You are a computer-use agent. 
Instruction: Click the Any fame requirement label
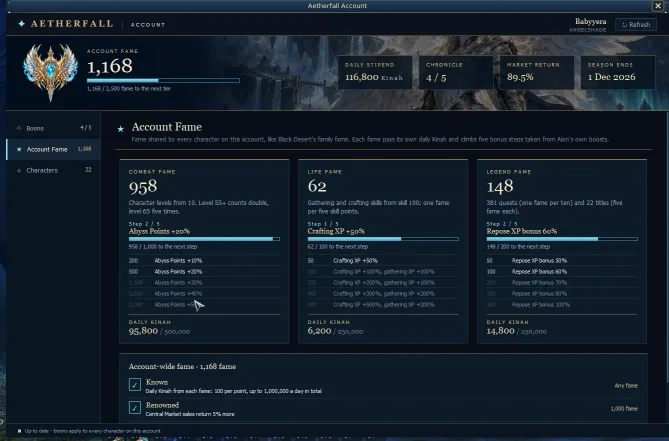coord(626,386)
